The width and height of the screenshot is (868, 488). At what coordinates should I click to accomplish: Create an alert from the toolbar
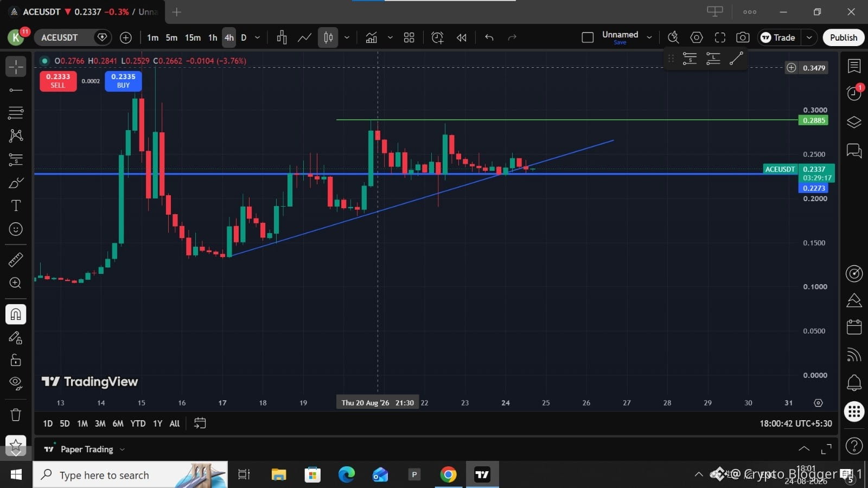pos(437,37)
